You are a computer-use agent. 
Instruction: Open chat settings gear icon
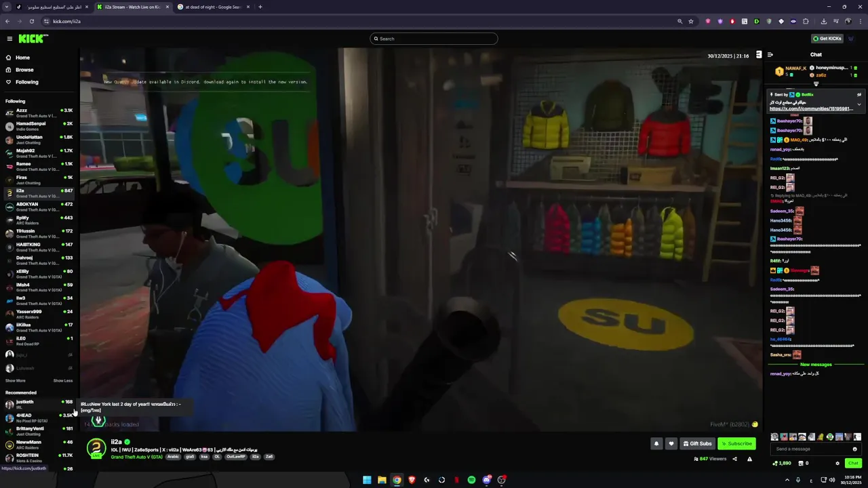click(x=837, y=464)
